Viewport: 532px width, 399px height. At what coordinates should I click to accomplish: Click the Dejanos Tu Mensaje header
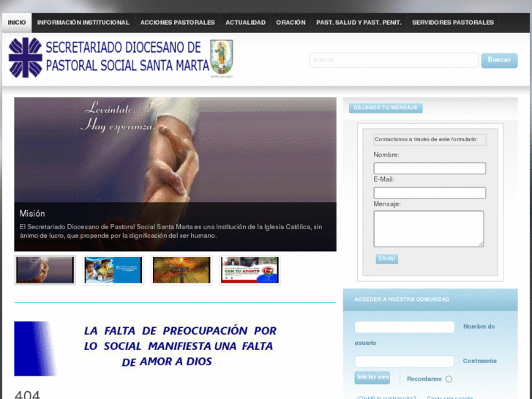386,108
